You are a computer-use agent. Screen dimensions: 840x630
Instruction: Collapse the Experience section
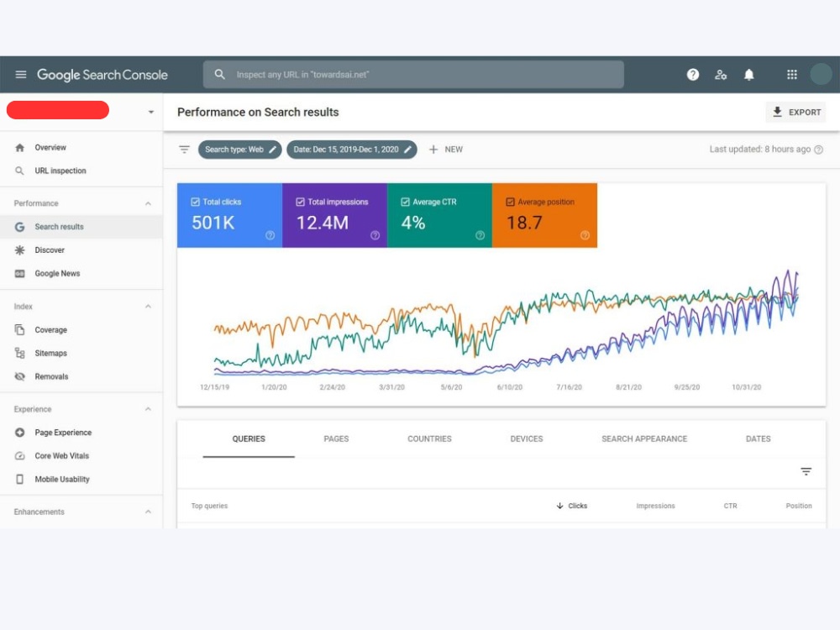pos(148,409)
